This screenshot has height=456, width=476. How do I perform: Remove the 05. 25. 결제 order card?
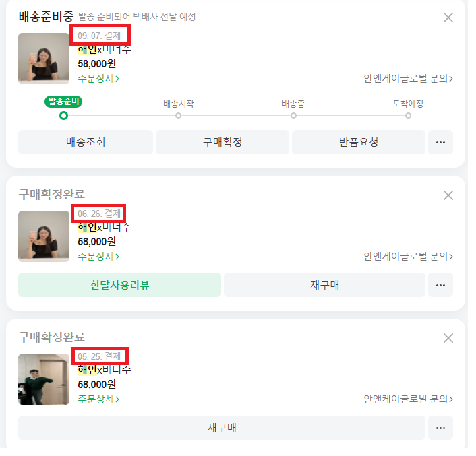pos(448,338)
